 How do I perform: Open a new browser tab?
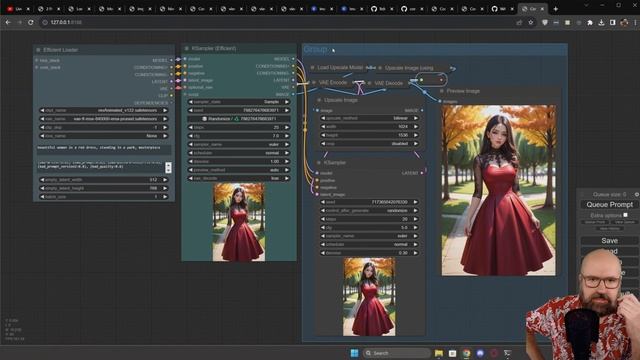point(556,9)
